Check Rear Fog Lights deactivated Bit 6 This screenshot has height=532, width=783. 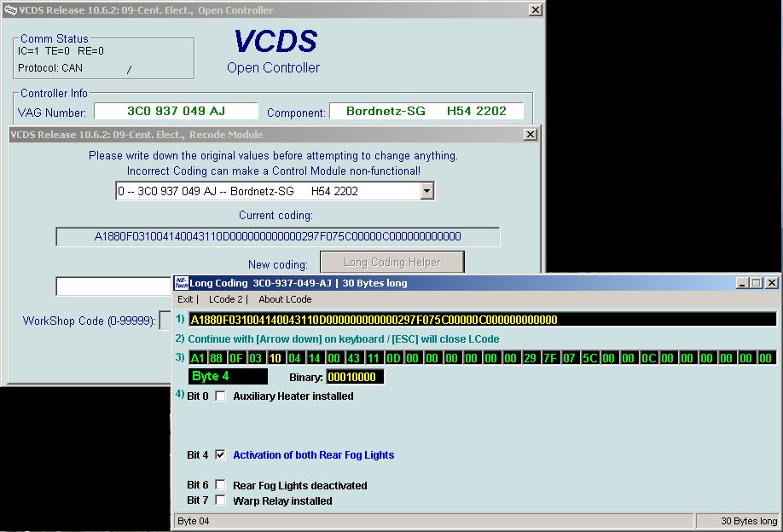tap(220, 485)
